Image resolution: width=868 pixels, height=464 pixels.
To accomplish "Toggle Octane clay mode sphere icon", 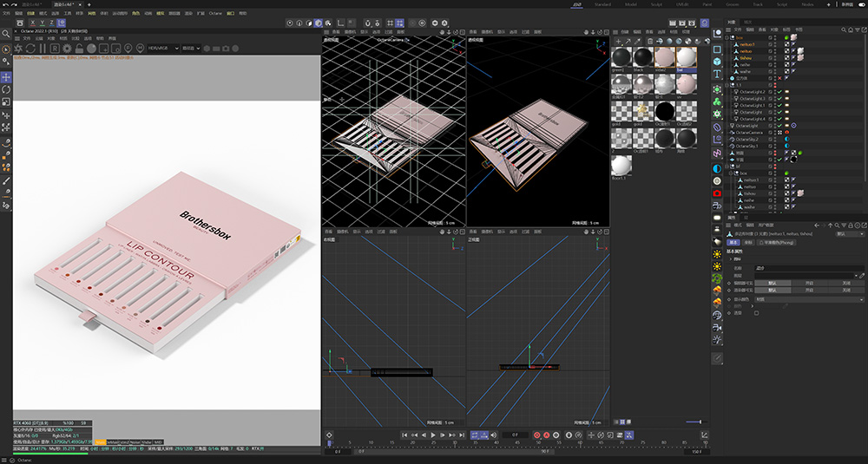I will (x=91, y=49).
